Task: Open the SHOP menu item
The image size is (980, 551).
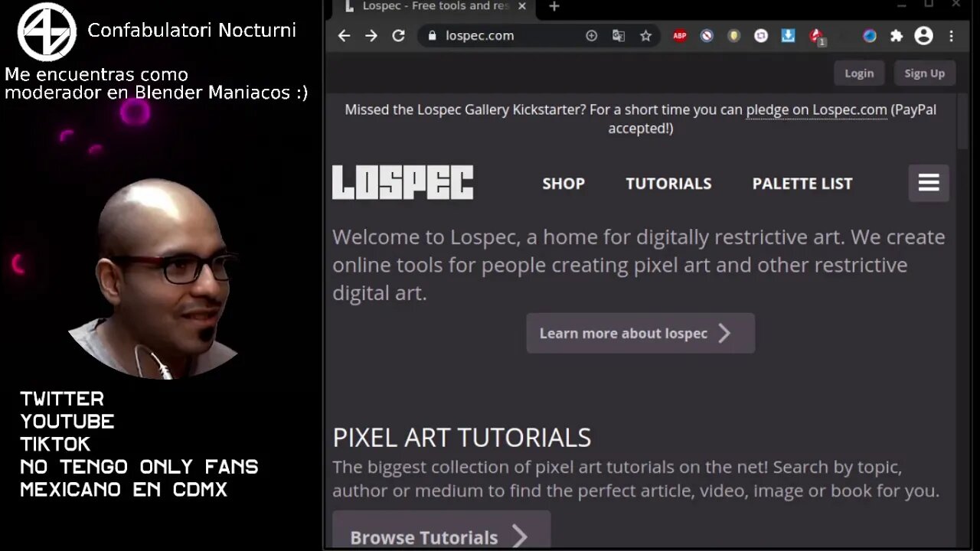Action: 563,184
